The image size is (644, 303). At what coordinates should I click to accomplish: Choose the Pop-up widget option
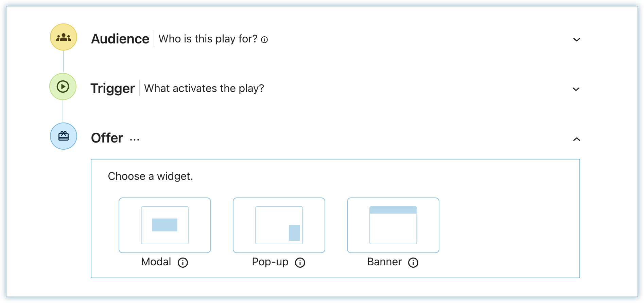pyautogui.click(x=279, y=225)
